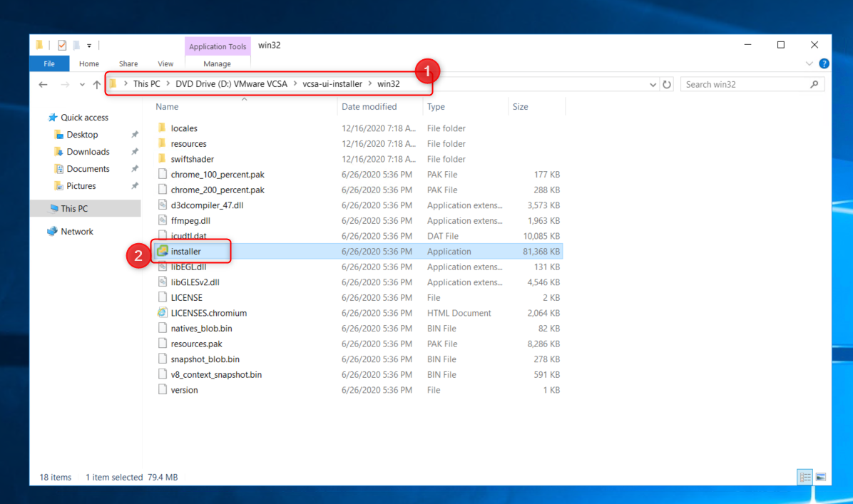
Task: Sort files by Date modified column
Action: [369, 107]
